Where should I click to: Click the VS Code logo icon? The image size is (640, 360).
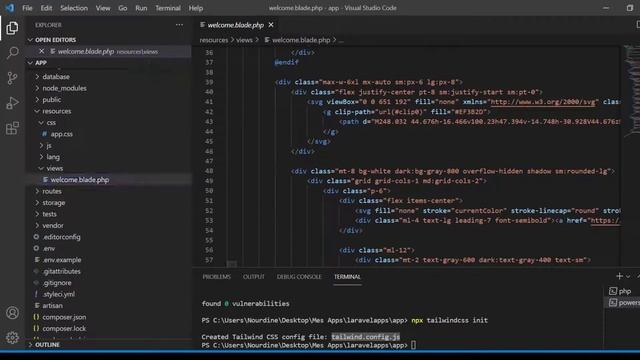click(9, 8)
